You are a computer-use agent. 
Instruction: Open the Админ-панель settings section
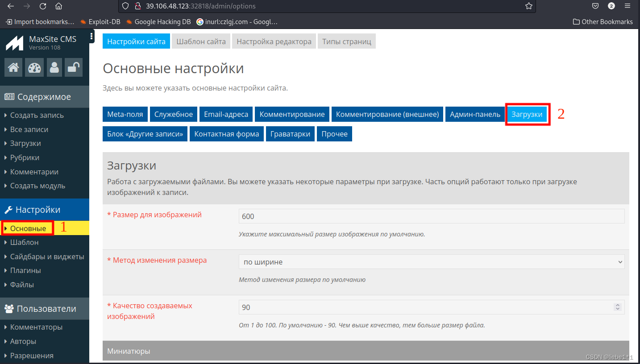tap(475, 114)
